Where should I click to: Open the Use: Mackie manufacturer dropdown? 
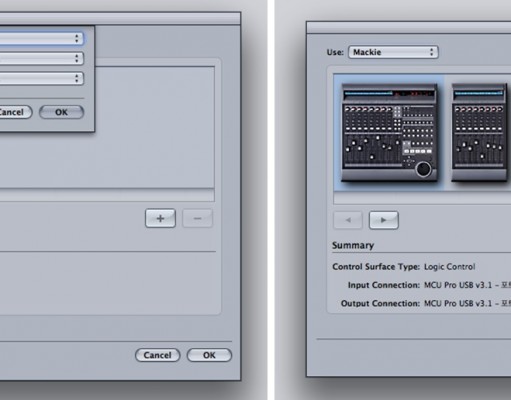(x=393, y=52)
